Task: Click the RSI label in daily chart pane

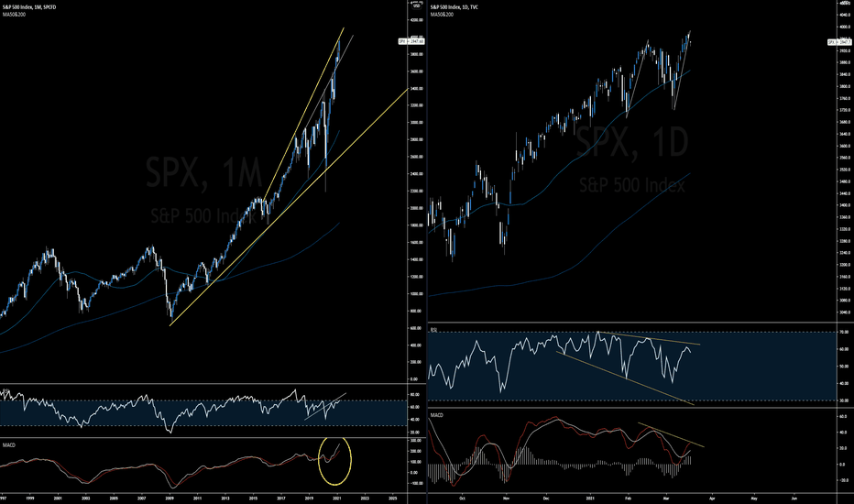Action: click(434, 330)
